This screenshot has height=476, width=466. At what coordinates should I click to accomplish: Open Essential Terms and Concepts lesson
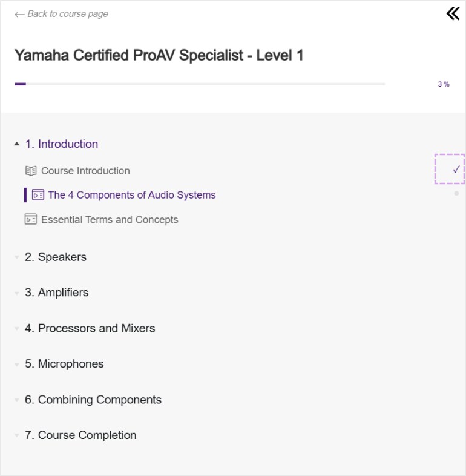(110, 220)
